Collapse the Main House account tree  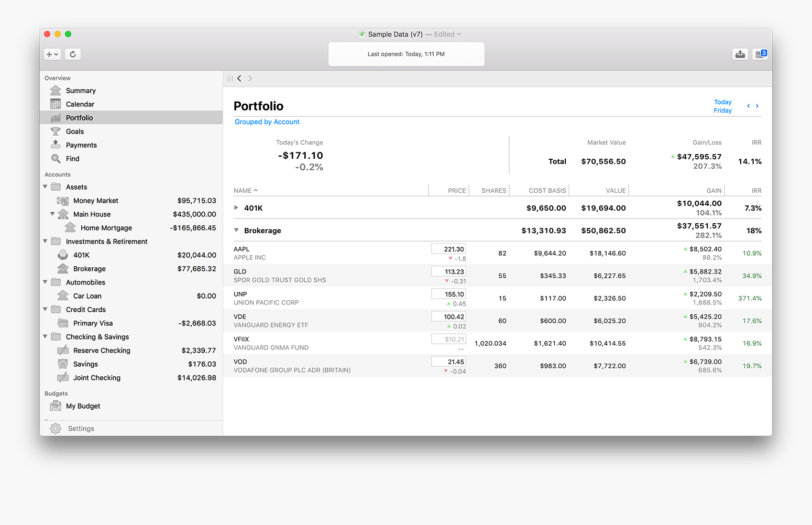coord(52,214)
